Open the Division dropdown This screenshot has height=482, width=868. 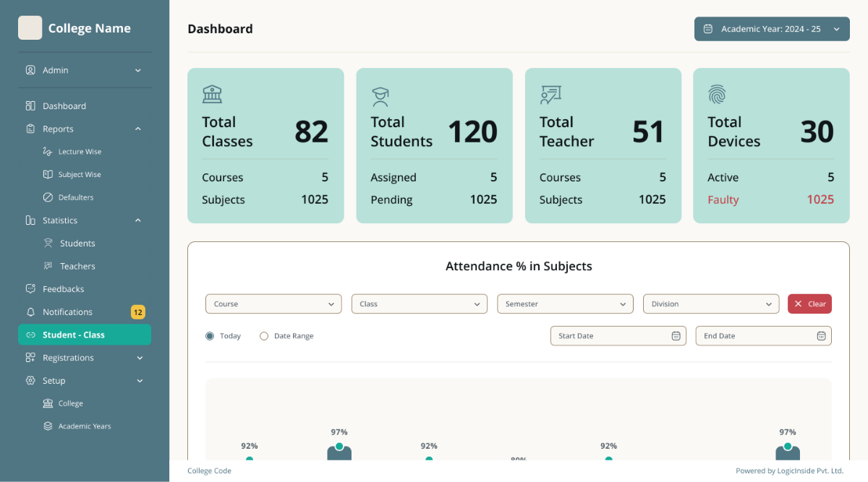[x=711, y=304]
